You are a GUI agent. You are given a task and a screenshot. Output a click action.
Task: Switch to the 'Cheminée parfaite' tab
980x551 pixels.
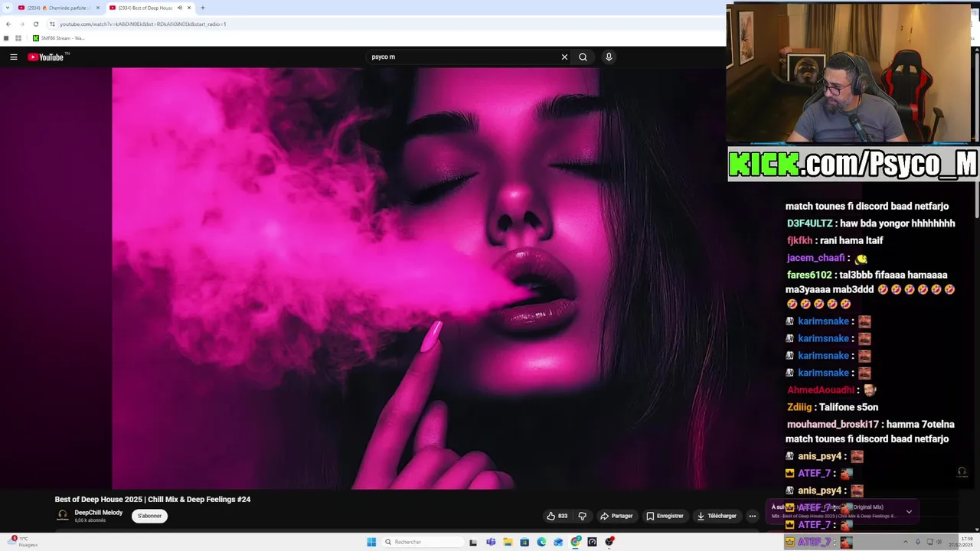pos(60,8)
